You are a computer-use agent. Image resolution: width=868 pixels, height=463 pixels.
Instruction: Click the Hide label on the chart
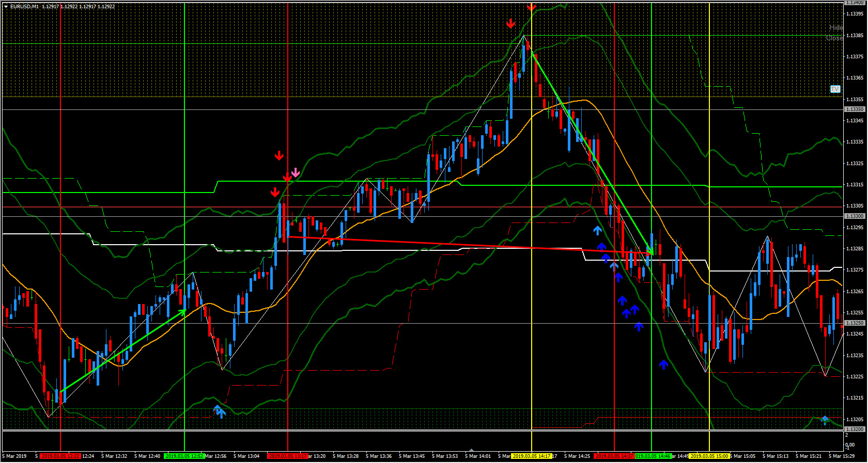(835, 27)
